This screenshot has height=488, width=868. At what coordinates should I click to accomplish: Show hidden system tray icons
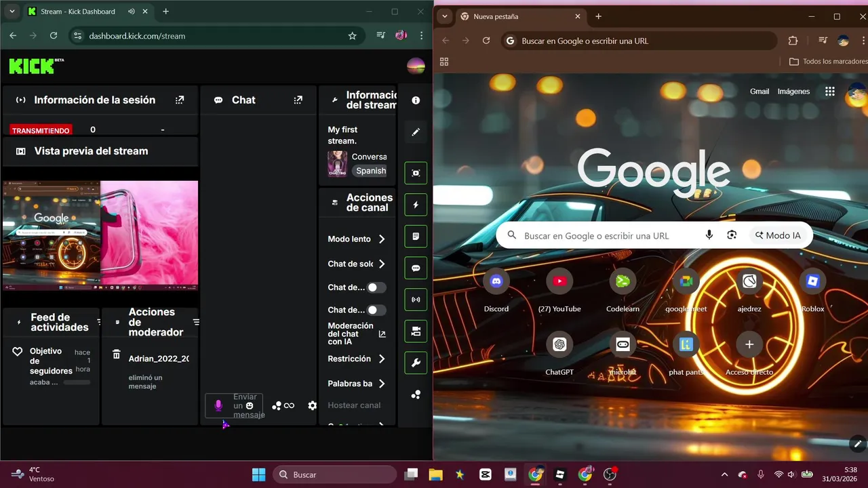724,474
